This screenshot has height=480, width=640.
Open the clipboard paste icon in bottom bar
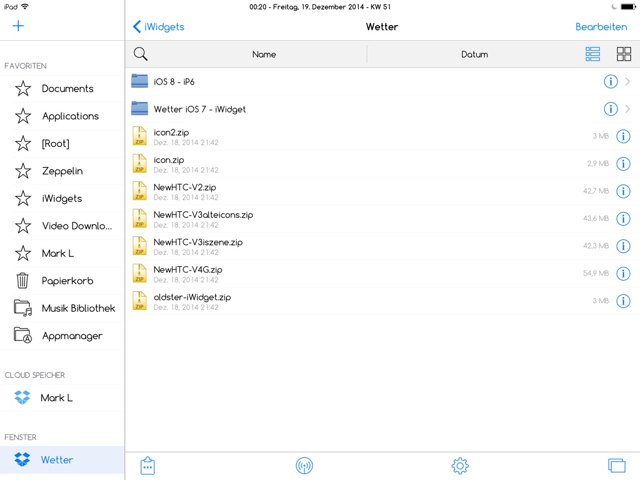click(x=148, y=466)
